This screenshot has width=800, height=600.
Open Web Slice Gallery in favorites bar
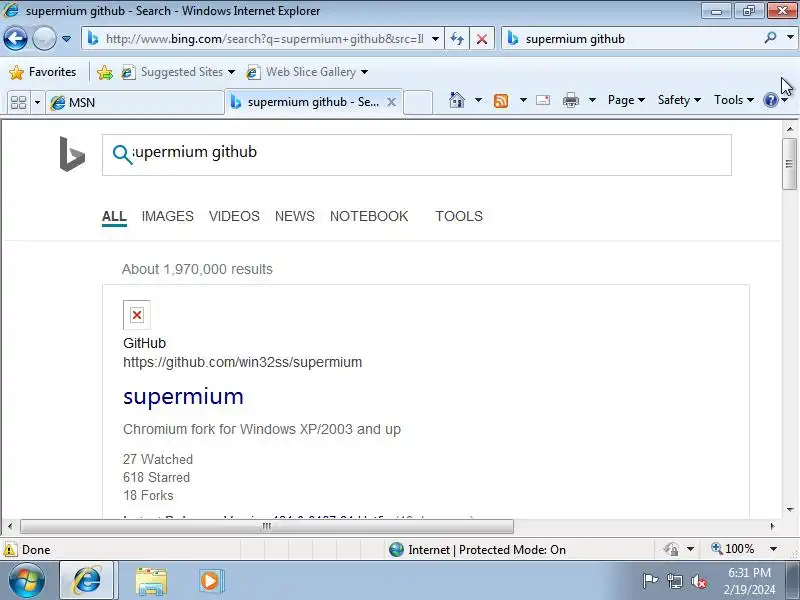(x=307, y=72)
